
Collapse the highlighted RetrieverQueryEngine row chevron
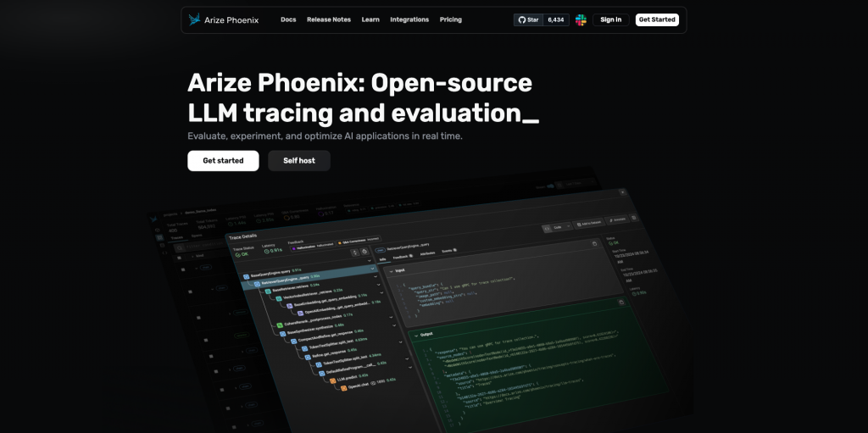[373, 269]
